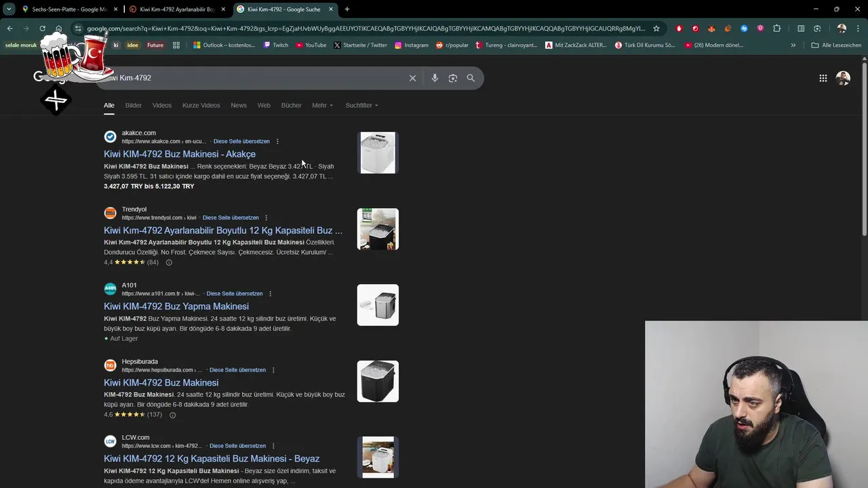Bookmark this page with the star icon
Screen dimensions: 868x488
[656, 28]
